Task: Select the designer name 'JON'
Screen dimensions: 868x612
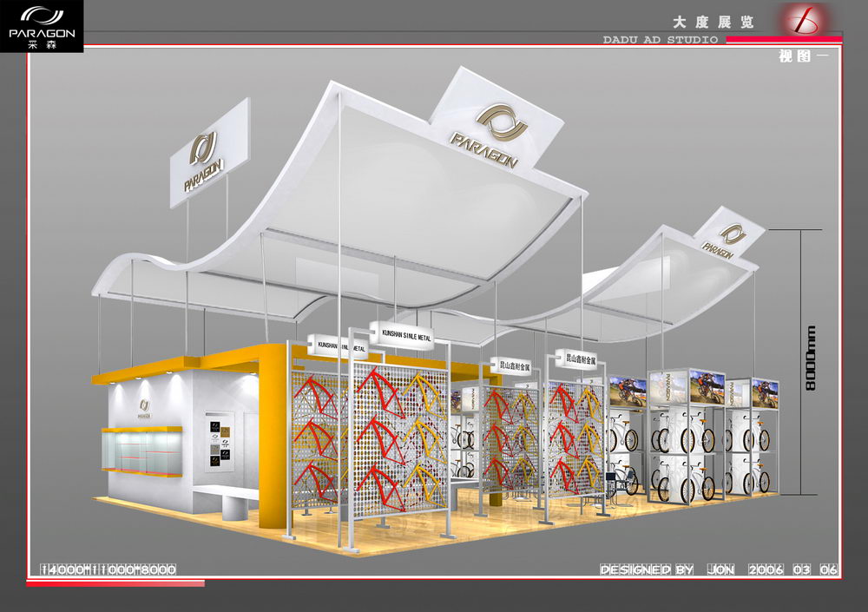Action: pyautogui.click(x=720, y=569)
